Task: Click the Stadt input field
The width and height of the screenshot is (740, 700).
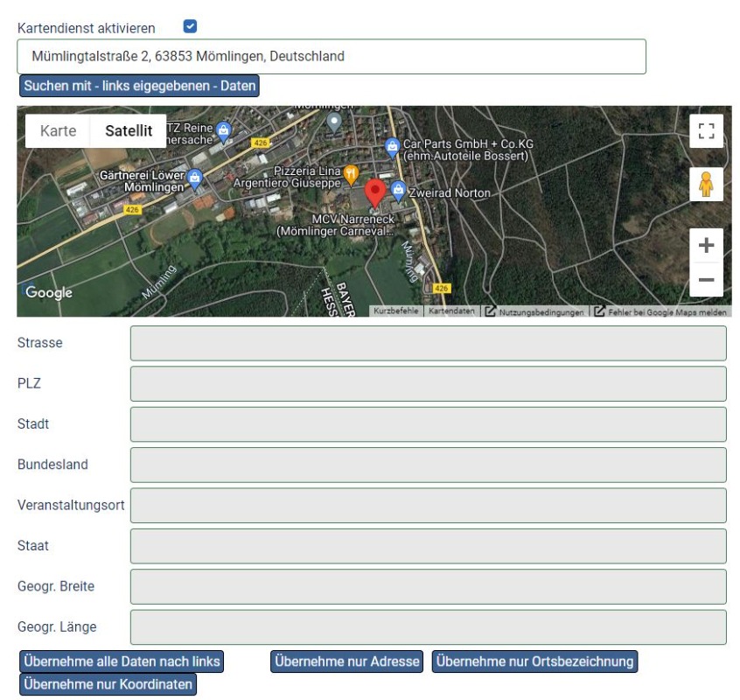Action: pos(428,425)
